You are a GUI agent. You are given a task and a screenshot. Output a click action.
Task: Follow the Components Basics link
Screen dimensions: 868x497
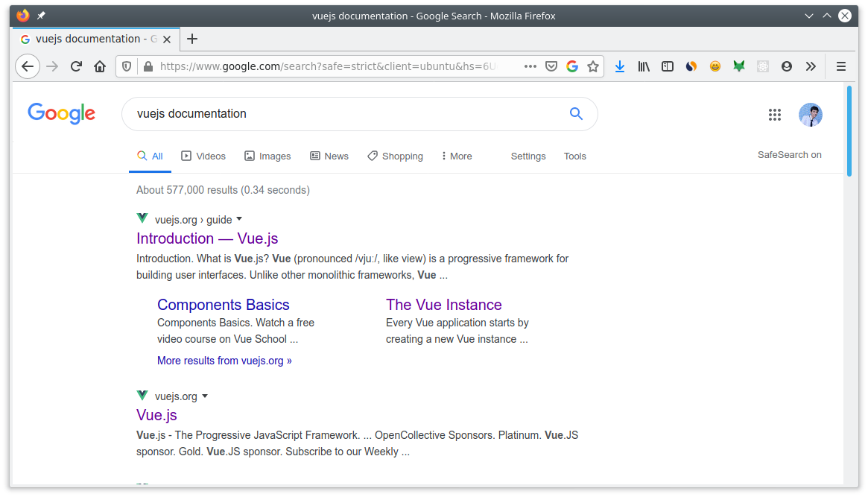(x=223, y=305)
